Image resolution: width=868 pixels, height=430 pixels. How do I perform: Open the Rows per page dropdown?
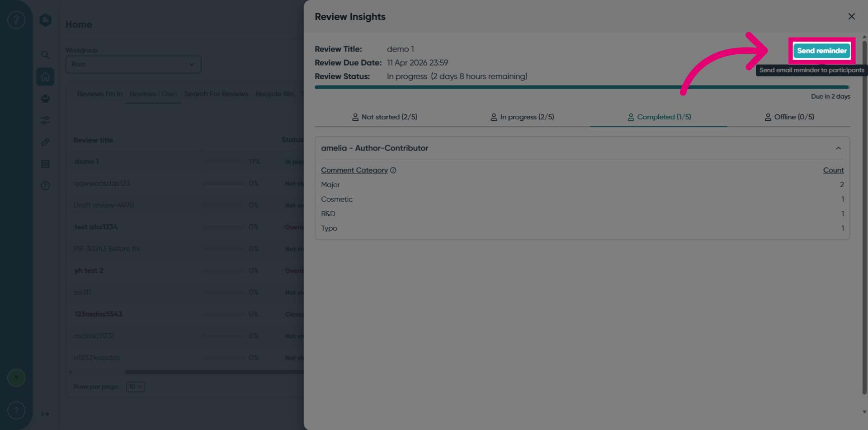[135, 387]
